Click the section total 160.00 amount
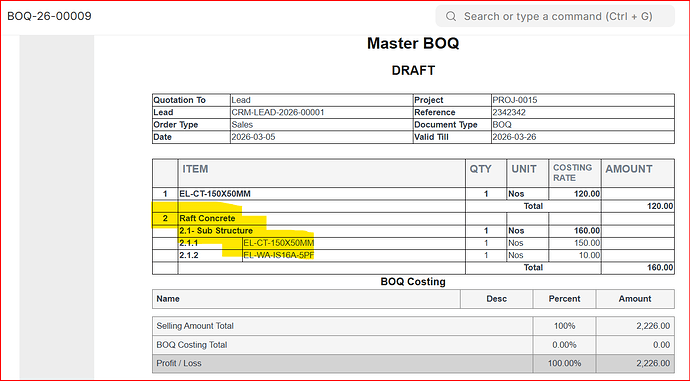 coord(660,267)
